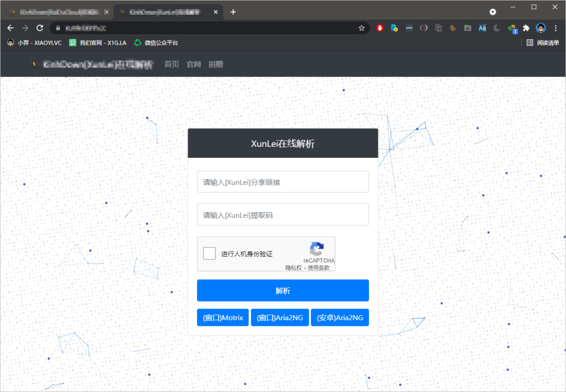566x392 pixels.
Task: Open the reading list 阅读清单
Action: coord(542,42)
